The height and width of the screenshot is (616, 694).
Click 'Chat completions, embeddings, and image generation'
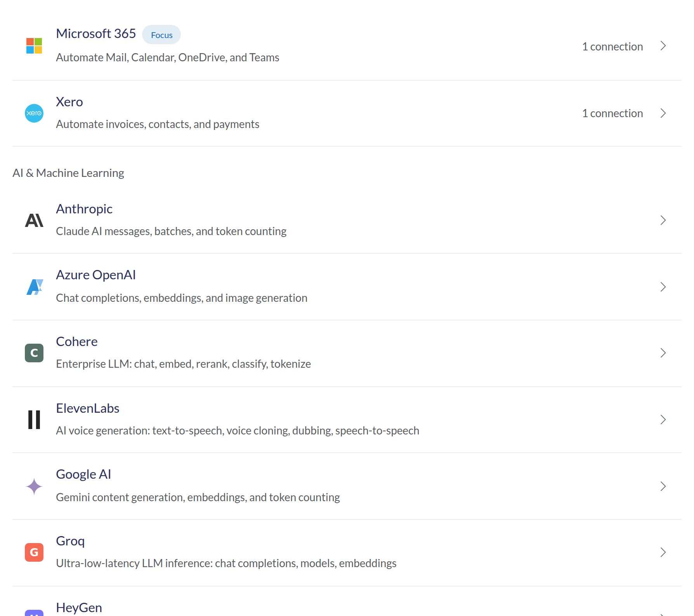pos(182,298)
